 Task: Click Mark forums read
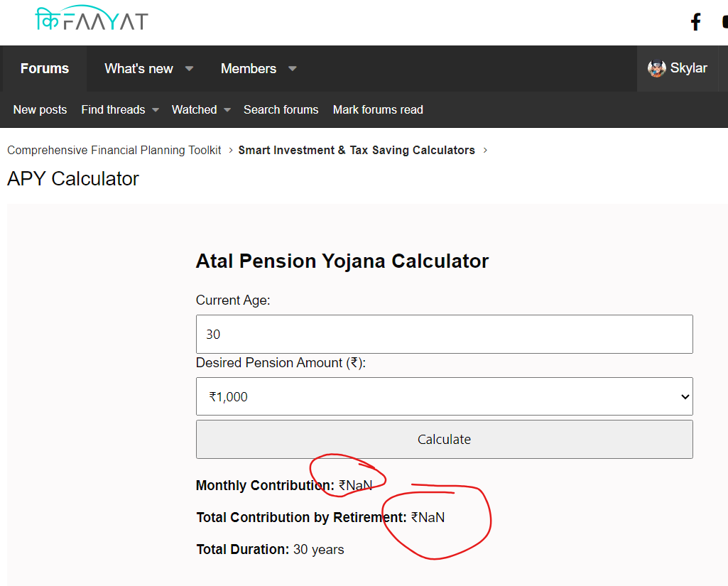378,110
